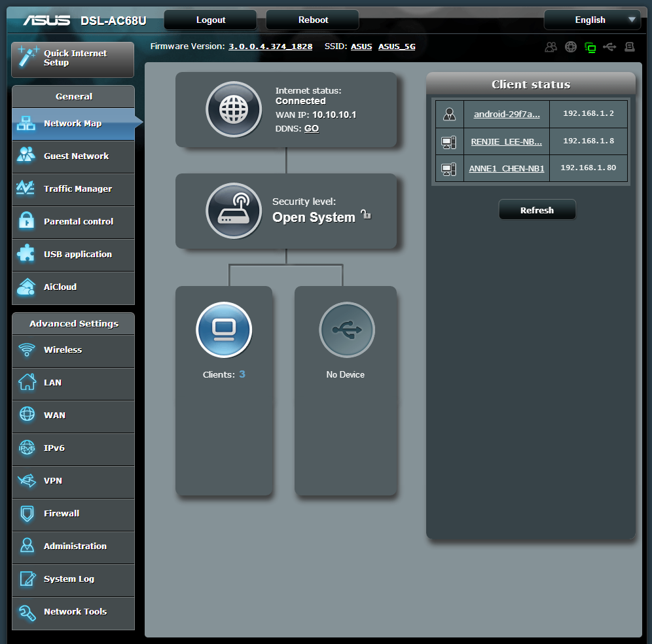Click the ASUS SSID link
The image size is (652, 644).
pos(361,46)
